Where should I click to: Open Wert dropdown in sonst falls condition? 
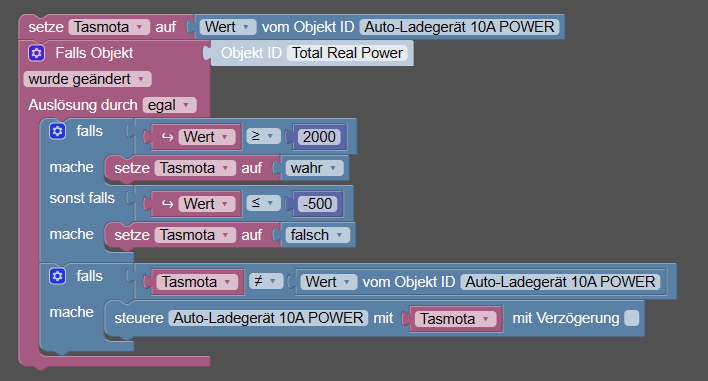click(x=207, y=204)
